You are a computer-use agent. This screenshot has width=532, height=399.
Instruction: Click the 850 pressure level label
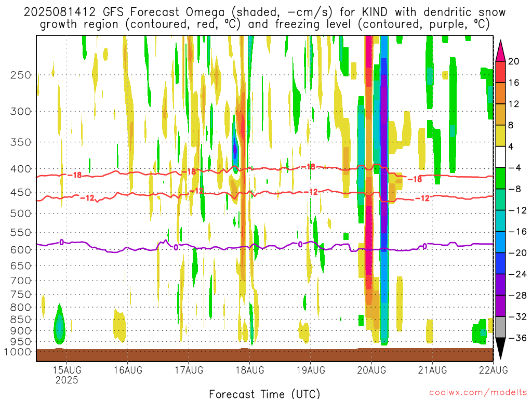[21, 320]
